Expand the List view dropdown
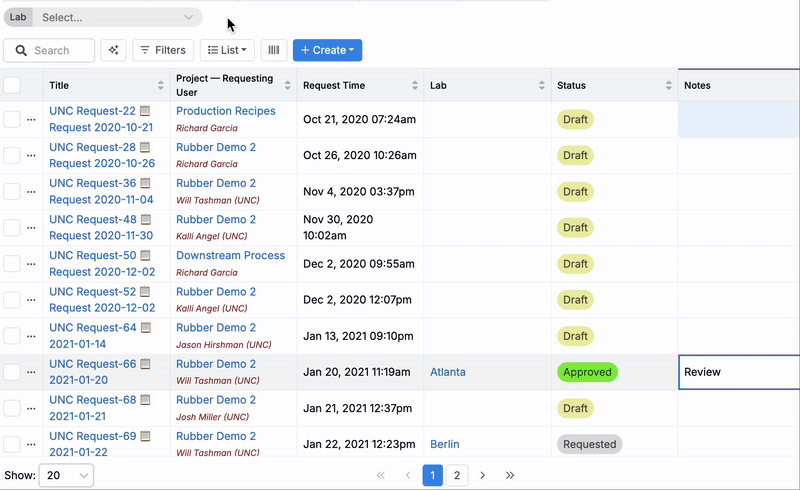 (x=227, y=50)
